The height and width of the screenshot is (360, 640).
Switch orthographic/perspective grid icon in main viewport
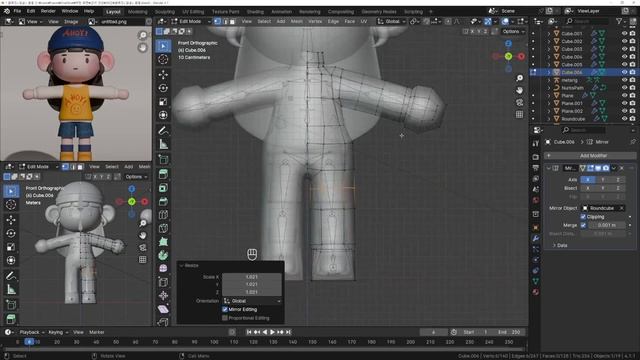519,114
